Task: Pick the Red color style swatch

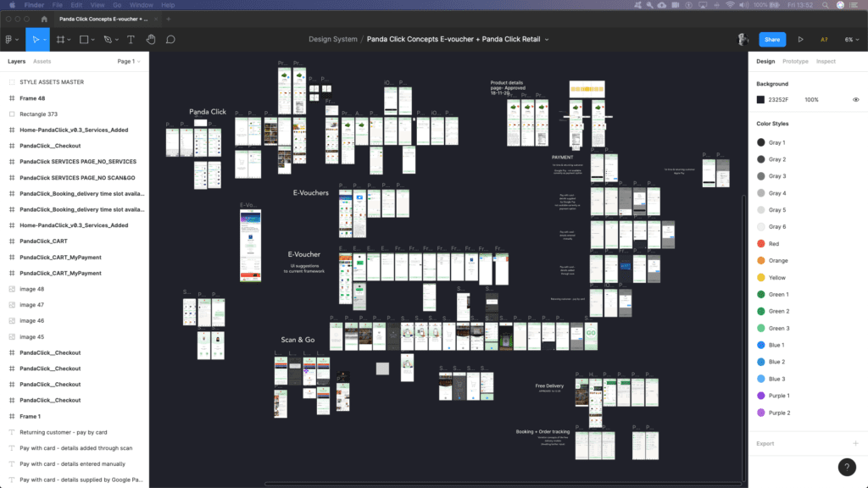Action: coord(761,243)
